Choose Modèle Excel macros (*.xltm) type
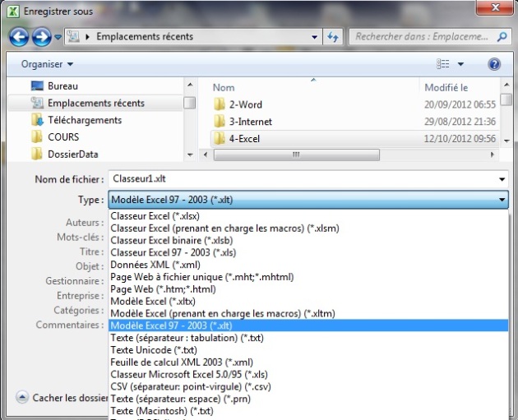Image resolution: width=518 pixels, height=420 pixels. pos(308,314)
